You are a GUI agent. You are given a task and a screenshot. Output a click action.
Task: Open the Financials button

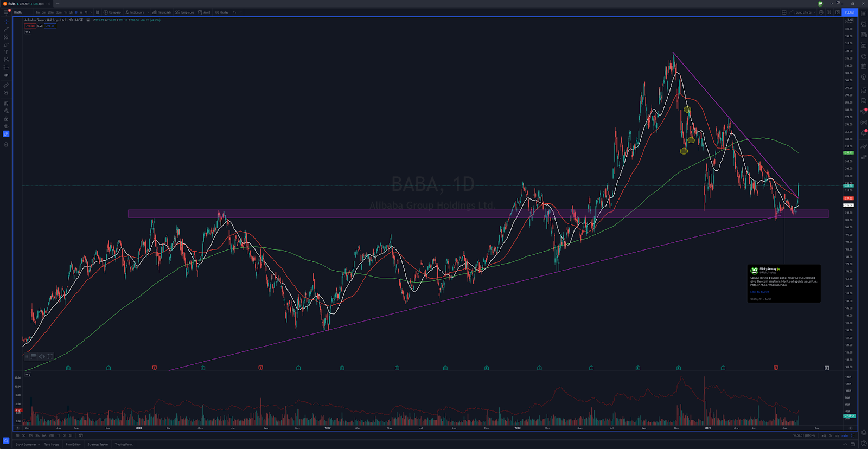[x=162, y=12]
